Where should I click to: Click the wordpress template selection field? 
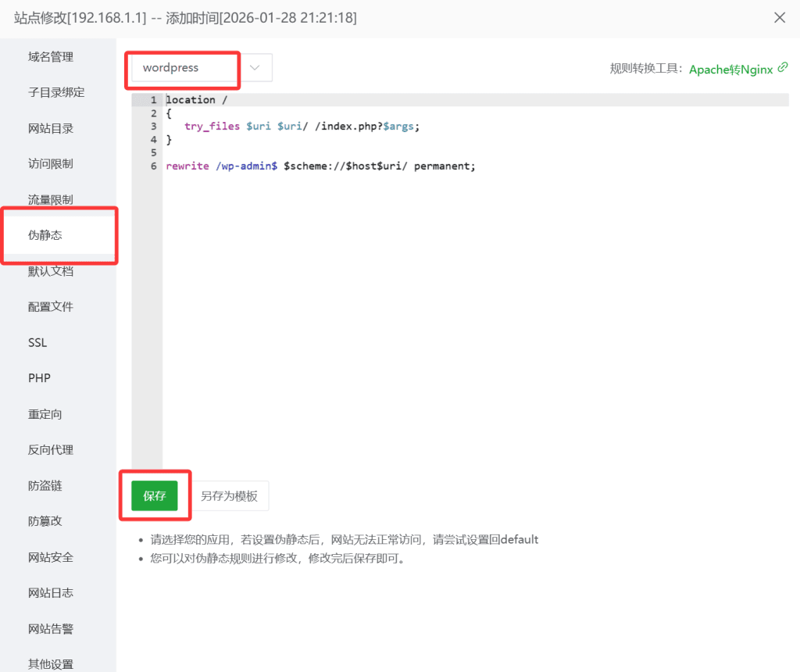coord(184,68)
